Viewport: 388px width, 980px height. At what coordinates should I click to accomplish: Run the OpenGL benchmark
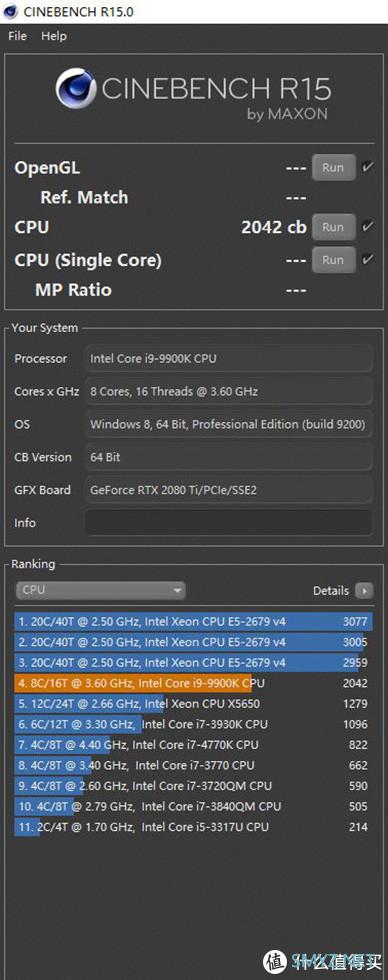click(x=334, y=168)
